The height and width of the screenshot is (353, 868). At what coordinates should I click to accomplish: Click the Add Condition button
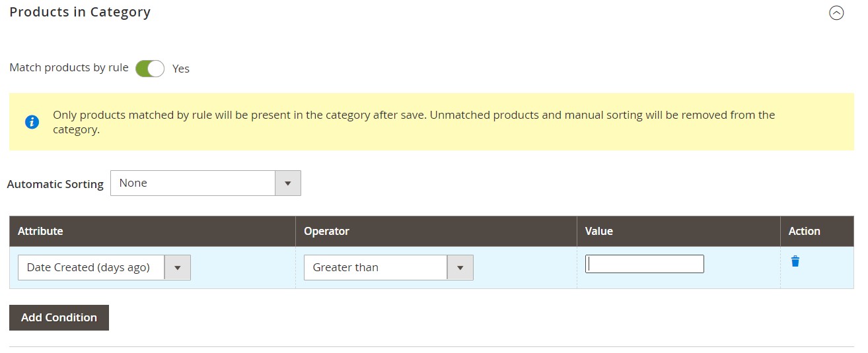tap(59, 317)
